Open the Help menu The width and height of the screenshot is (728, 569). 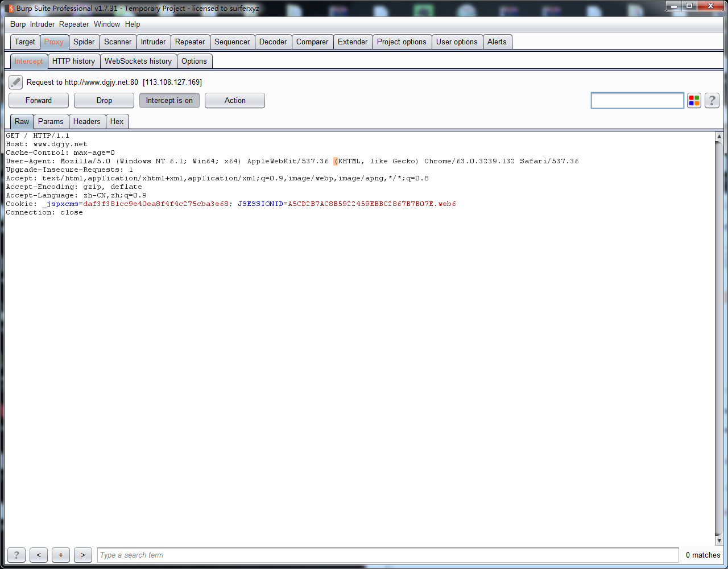coord(133,24)
